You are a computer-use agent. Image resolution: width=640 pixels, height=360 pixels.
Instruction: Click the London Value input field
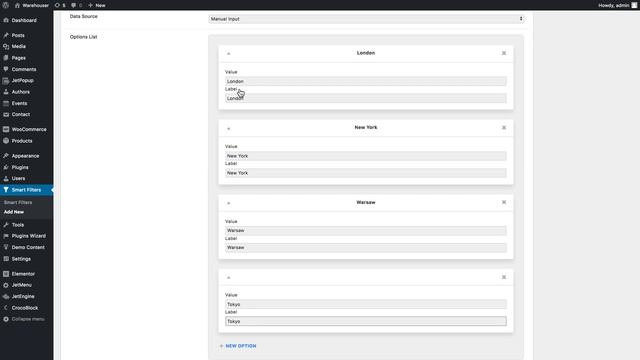[366, 81]
